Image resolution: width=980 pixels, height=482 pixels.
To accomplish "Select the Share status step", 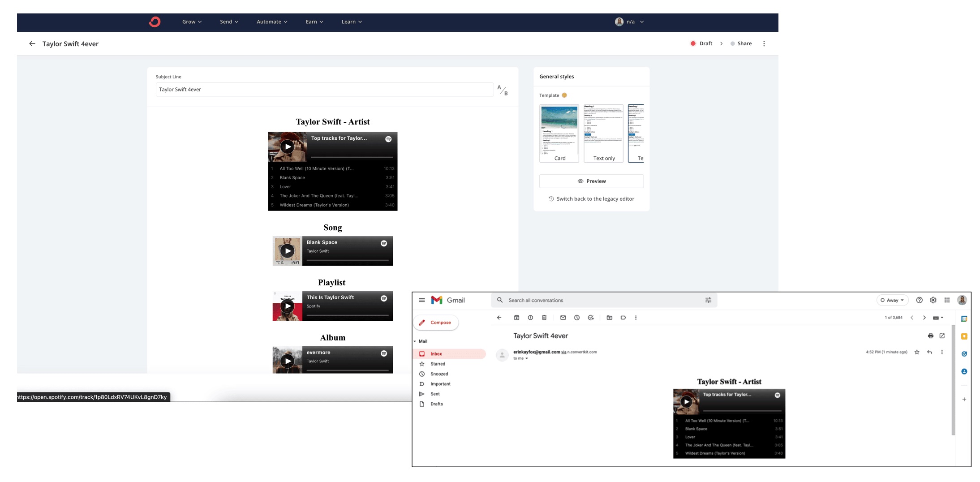I will click(x=741, y=43).
